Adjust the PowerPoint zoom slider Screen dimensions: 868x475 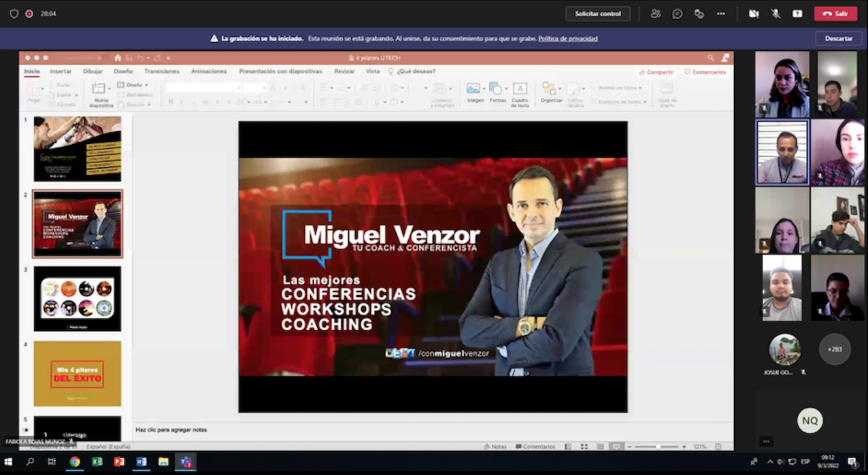tap(656, 447)
